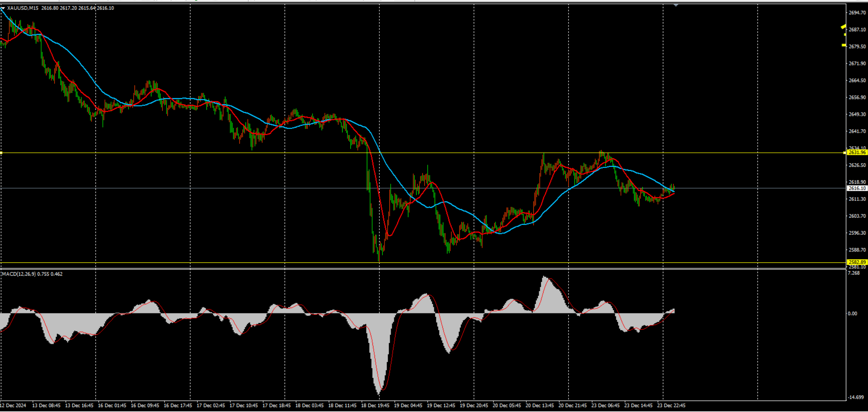Click the 2687.10 price scale value

[857, 30]
